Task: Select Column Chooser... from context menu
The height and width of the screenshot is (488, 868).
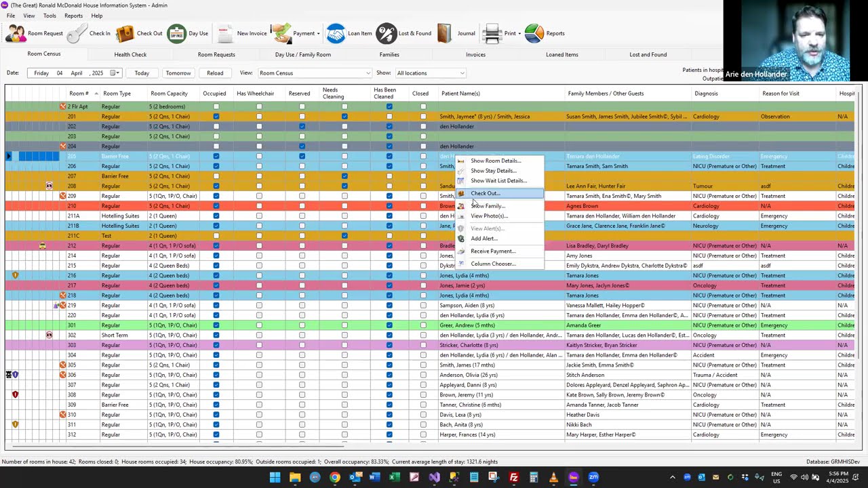Action: click(x=500, y=264)
